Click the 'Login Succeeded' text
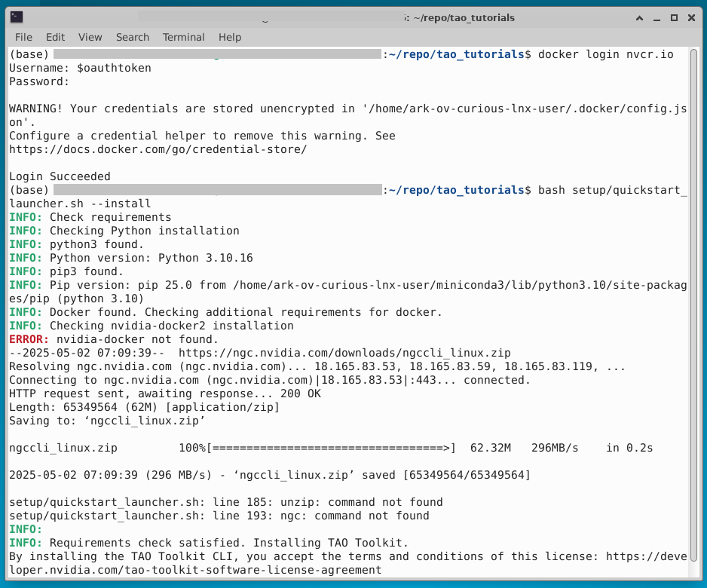This screenshot has width=707, height=588. tap(60, 176)
